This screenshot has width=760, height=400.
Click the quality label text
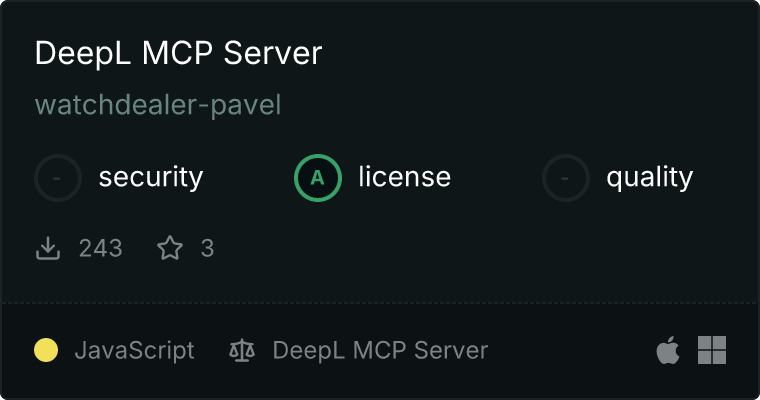[650, 177]
